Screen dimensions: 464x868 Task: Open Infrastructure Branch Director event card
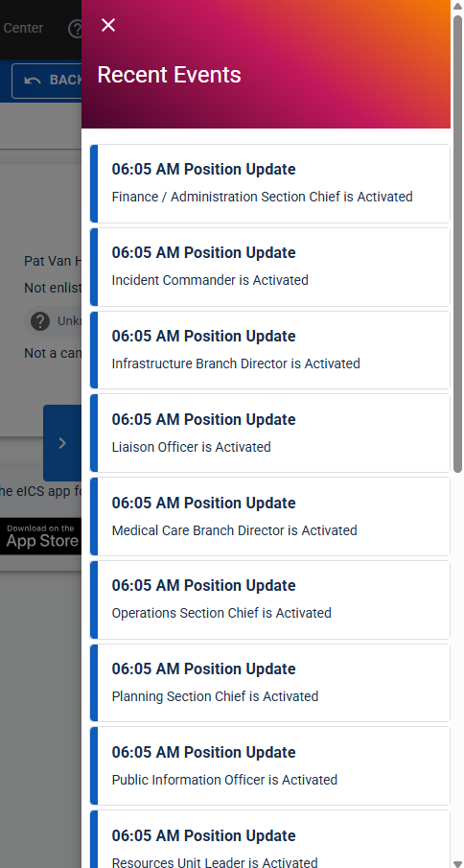tap(270, 350)
